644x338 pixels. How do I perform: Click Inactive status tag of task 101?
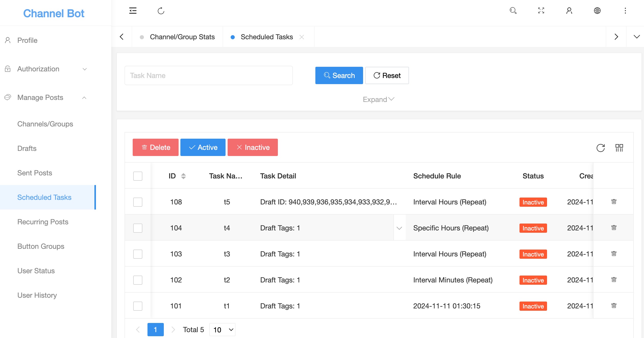click(x=533, y=306)
